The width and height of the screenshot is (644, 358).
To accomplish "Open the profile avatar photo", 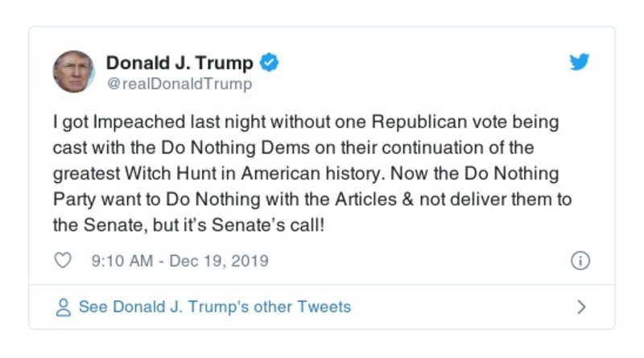I will tap(74, 72).
